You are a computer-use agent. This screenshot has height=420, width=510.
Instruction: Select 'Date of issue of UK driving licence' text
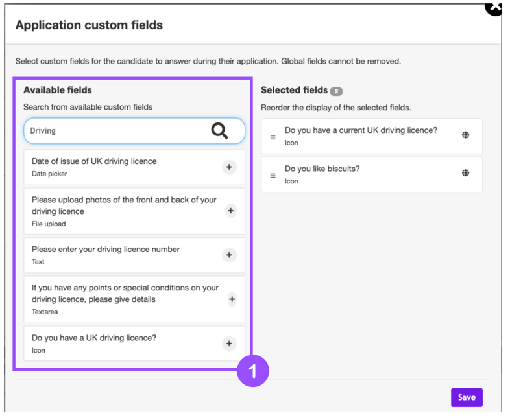coord(94,161)
